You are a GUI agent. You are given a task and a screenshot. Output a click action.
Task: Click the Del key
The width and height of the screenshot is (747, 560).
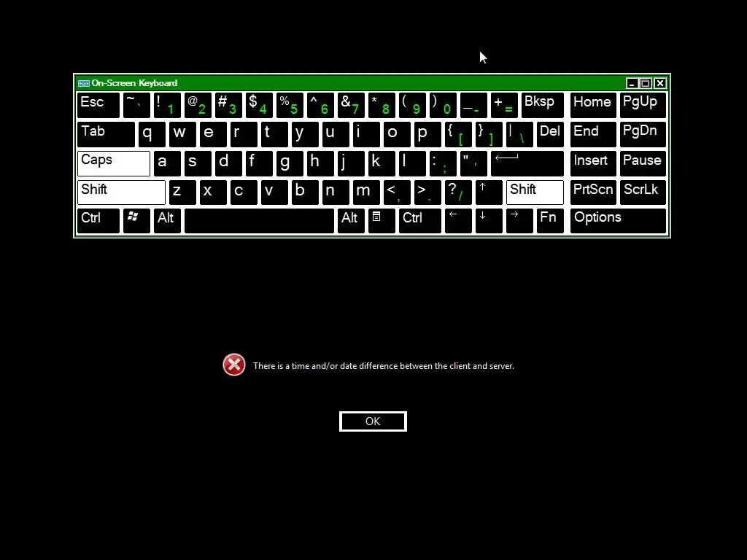point(550,134)
